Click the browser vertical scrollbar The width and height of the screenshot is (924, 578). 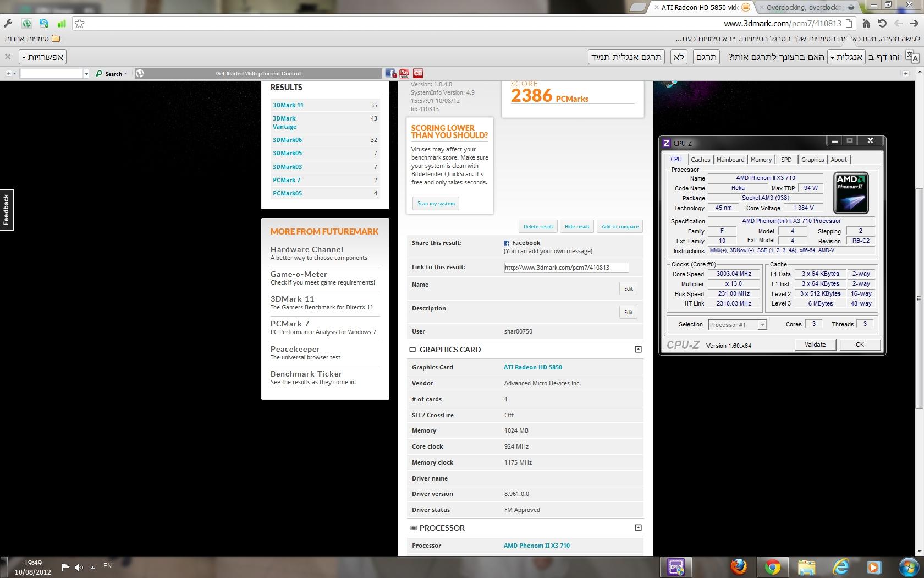(919, 298)
